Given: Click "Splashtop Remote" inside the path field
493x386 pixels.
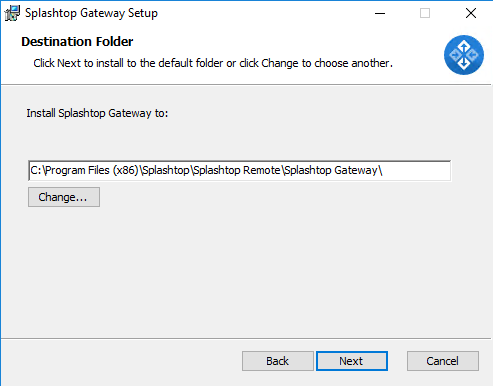Looking at the screenshot, I should pos(237,171).
